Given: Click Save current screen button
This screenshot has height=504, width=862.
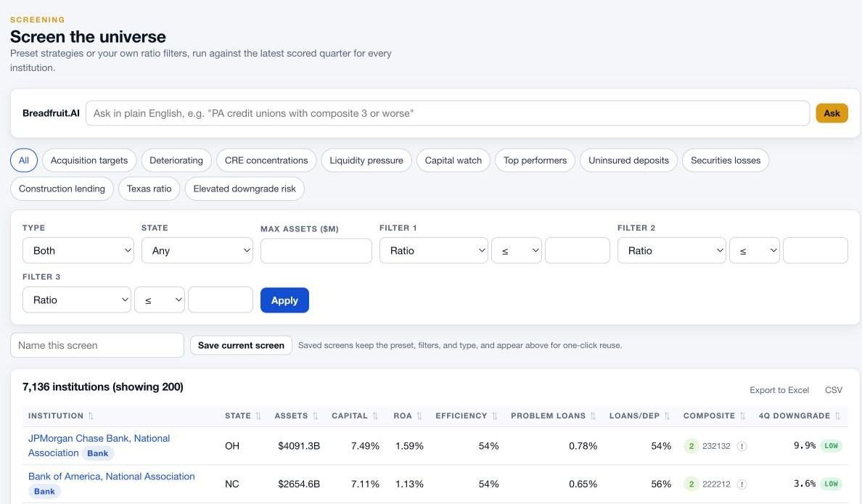Looking at the screenshot, I should point(241,345).
